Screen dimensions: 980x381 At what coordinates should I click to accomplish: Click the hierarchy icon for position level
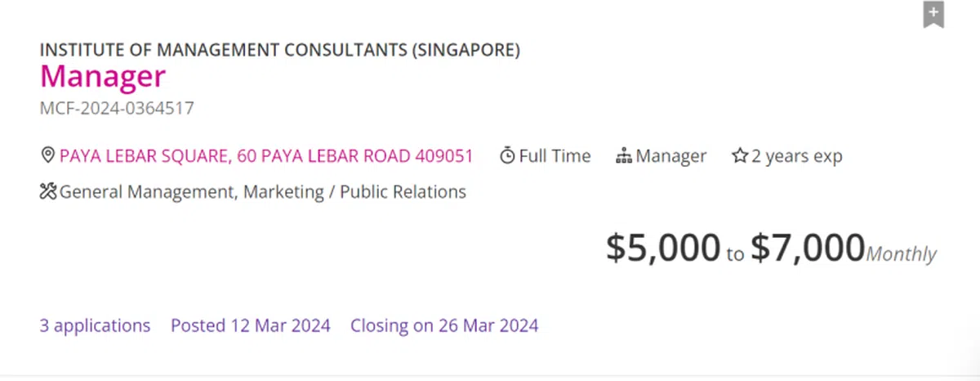[x=624, y=155]
